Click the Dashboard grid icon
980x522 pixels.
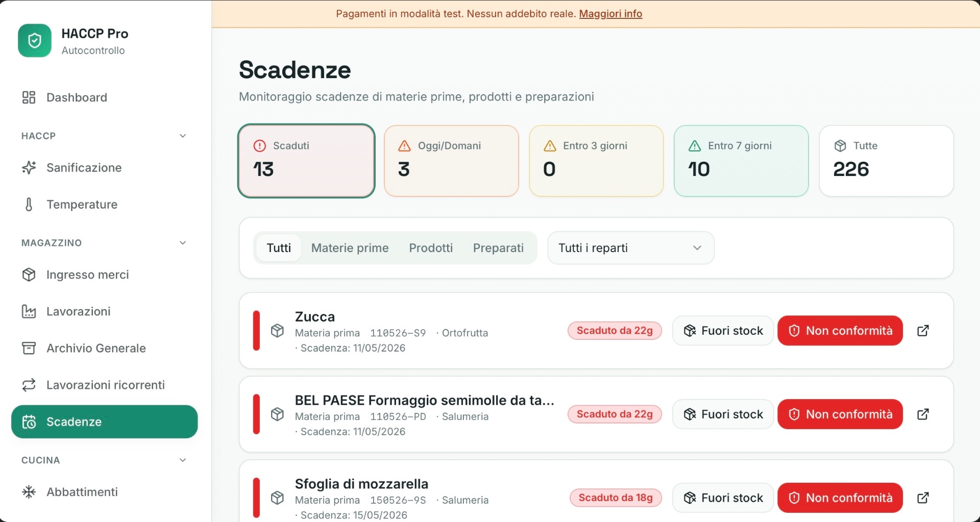click(29, 97)
